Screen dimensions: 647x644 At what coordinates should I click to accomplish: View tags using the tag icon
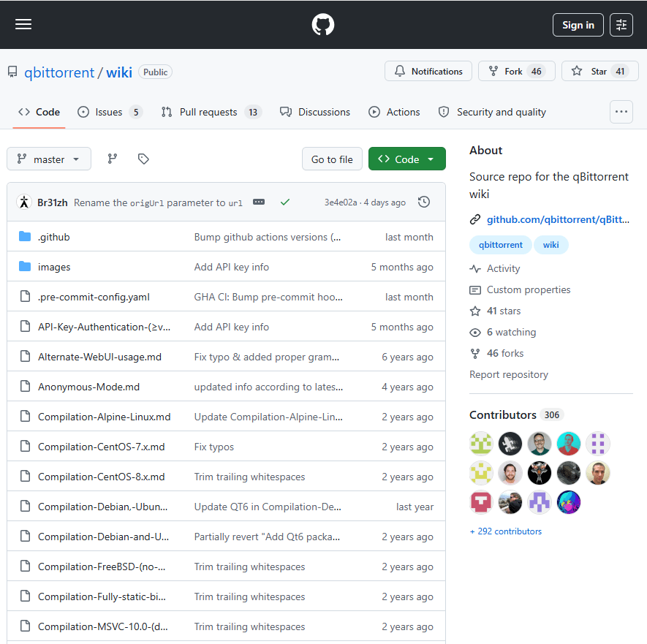143,159
